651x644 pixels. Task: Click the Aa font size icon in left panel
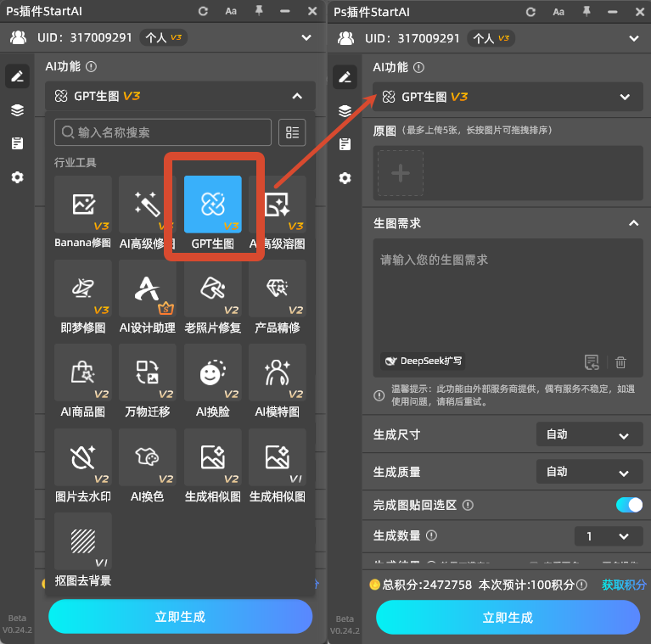click(231, 11)
